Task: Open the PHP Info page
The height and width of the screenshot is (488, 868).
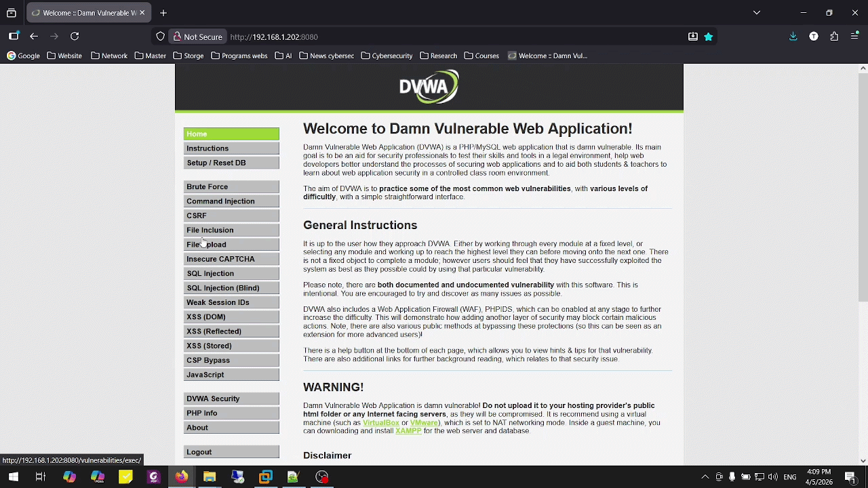Action: [x=231, y=413]
